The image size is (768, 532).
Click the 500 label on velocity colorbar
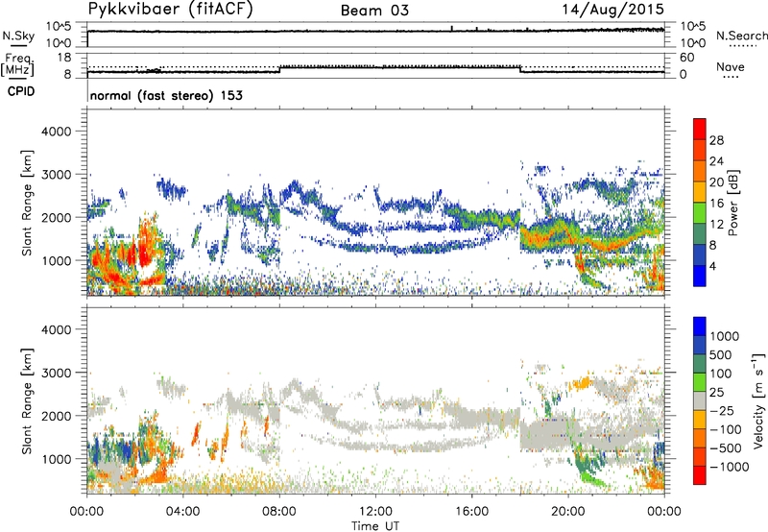point(720,355)
